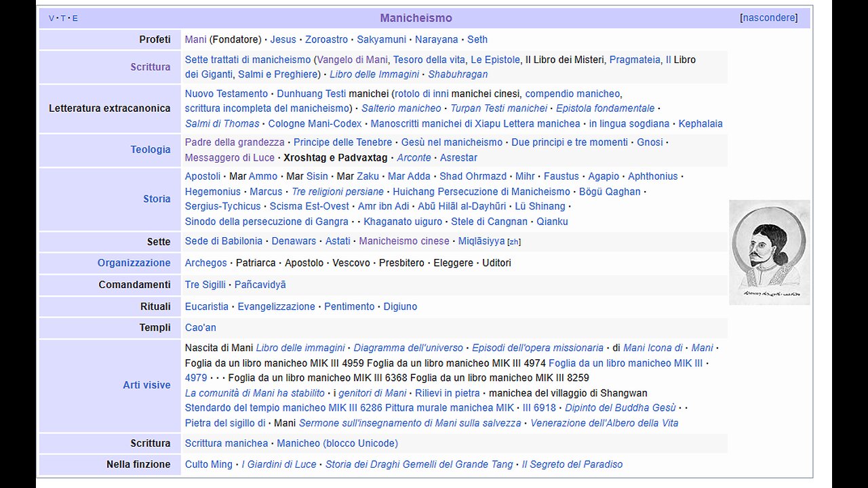Open Venerazione dell'Albero della Vita link

click(x=604, y=424)
